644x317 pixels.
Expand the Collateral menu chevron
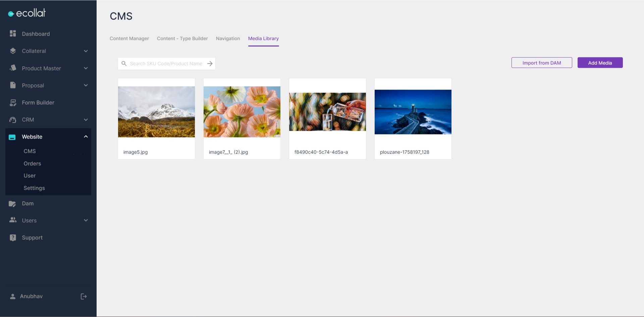tap(86, 51)
